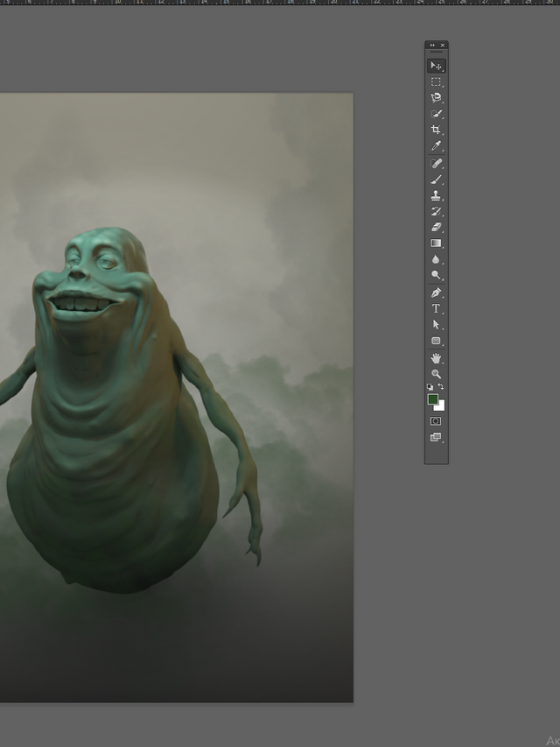Select the Brush tool
The height and width of the screenshot is (747, 560).
[x=437, y=180]
